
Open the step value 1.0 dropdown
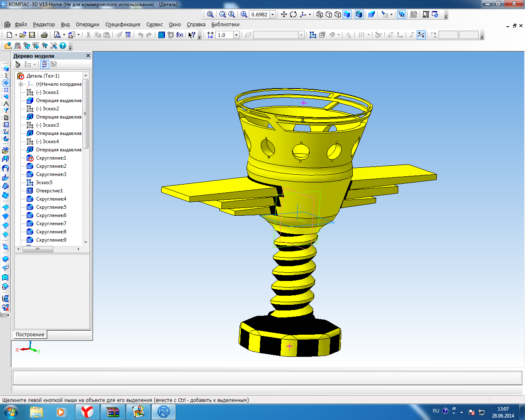236,35
